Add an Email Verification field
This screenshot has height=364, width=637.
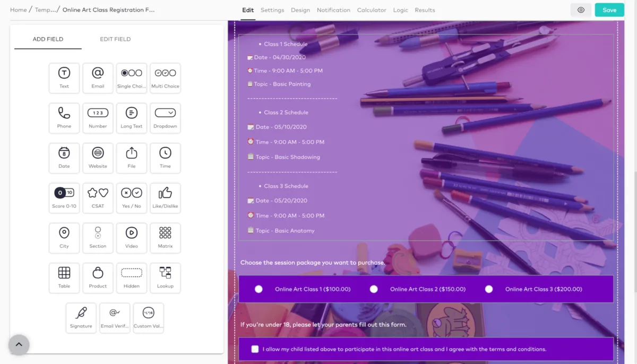(115, 318)
